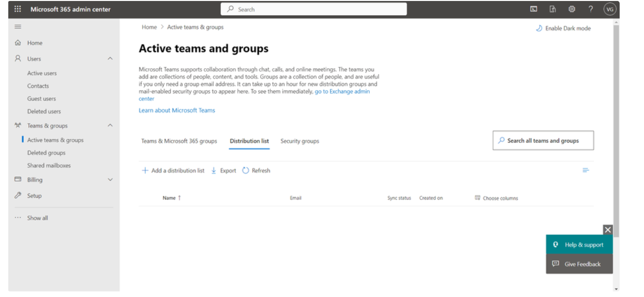Click Home breadcrumb link
This screenshot has width=644, height=297.
150,27
